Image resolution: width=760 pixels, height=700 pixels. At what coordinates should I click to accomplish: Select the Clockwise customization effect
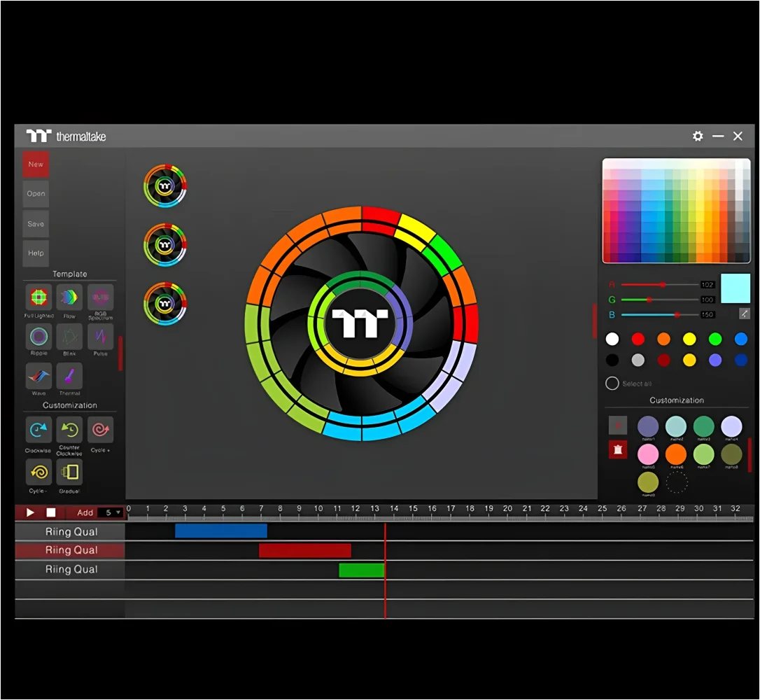[x=38, y=430]
